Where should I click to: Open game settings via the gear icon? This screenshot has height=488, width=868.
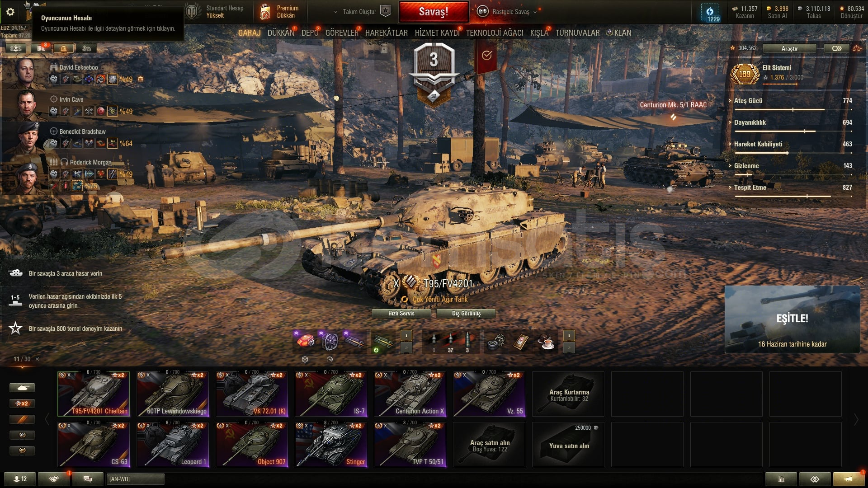(10, 12)
